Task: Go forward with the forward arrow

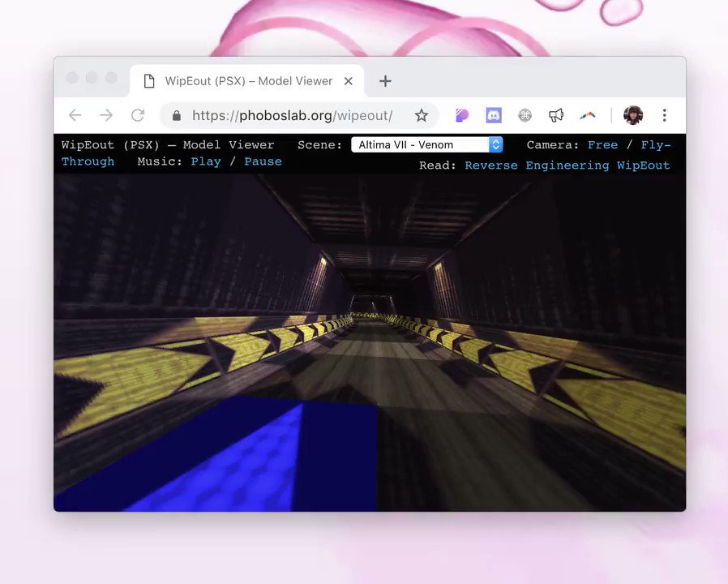Action: click(x=106, y=115)
